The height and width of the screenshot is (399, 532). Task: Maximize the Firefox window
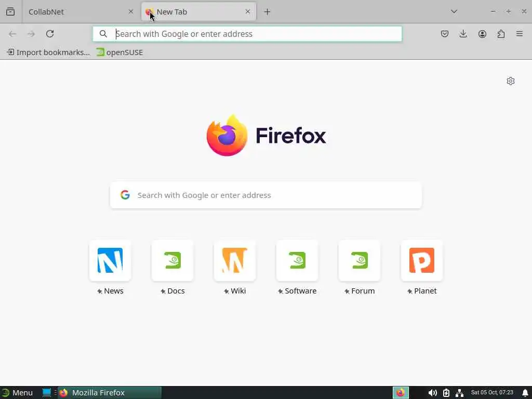click(508, 11)
